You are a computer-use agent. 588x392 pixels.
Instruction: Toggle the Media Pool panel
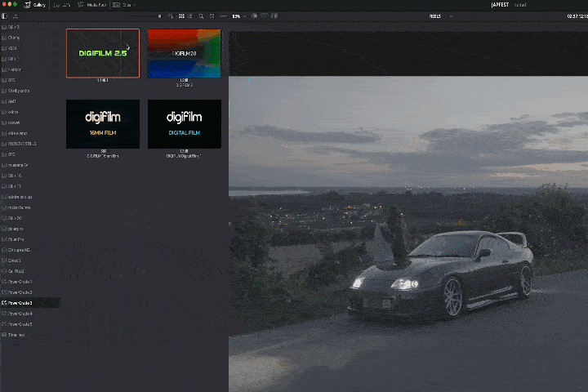(x=91, y=5)
